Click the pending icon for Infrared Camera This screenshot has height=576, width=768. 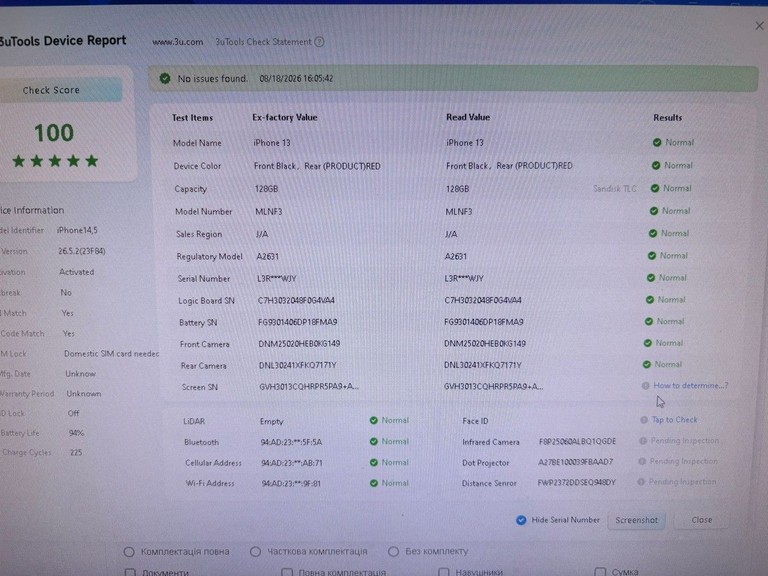click(643, 441)
